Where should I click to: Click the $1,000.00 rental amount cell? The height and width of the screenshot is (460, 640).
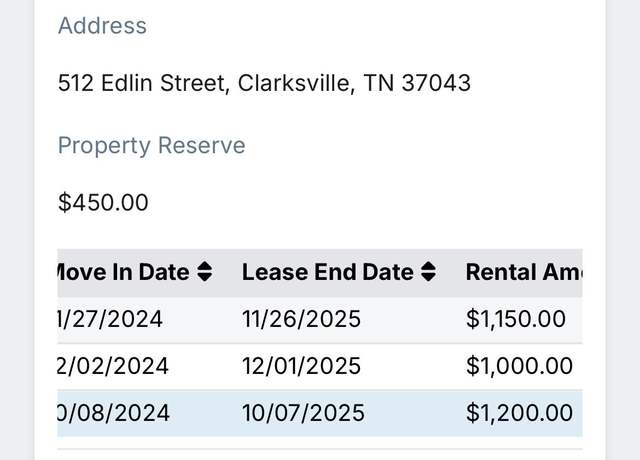pyautogui.click(x=519, y=366)
